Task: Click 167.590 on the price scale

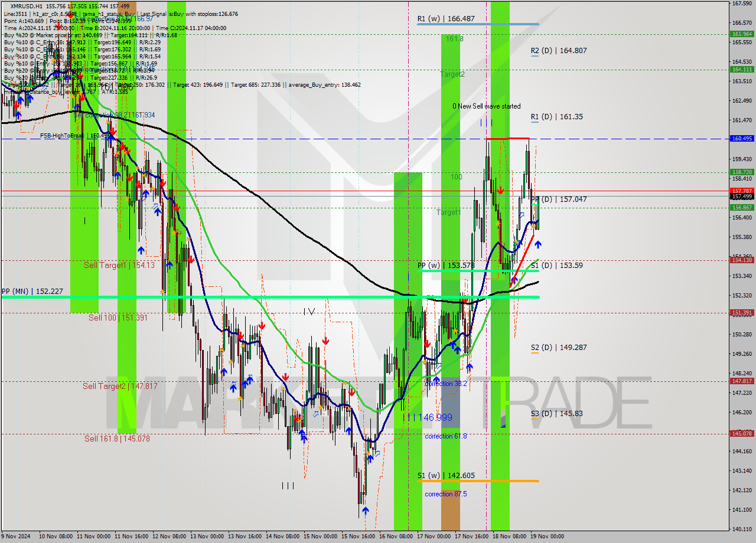Action: pyautogui.click(x=742, y=4)
